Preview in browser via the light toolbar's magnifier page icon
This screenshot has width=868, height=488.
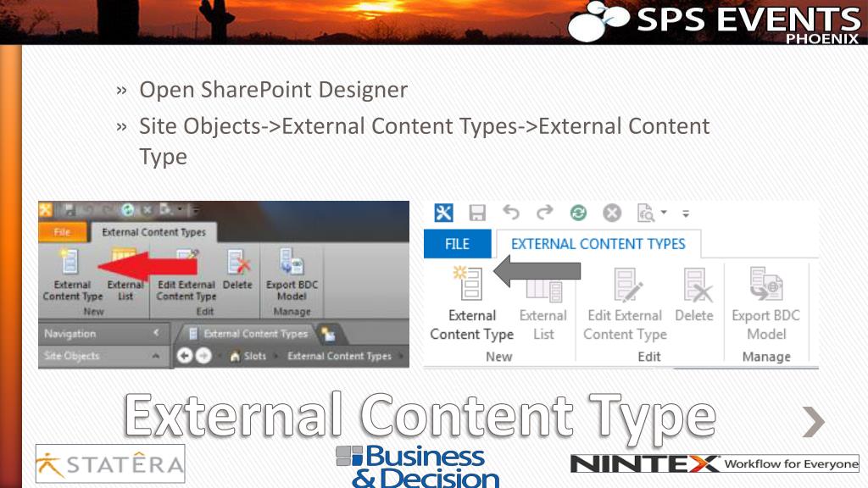tap(645, 213)
